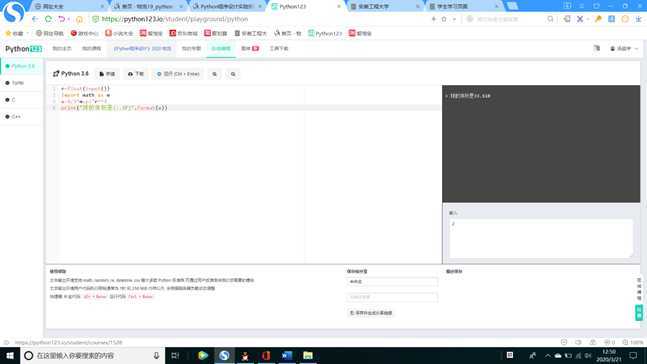Run the code with the Ctrl+Enter button
This screenshot has width=647, height=364.
[x=178, y=74]
